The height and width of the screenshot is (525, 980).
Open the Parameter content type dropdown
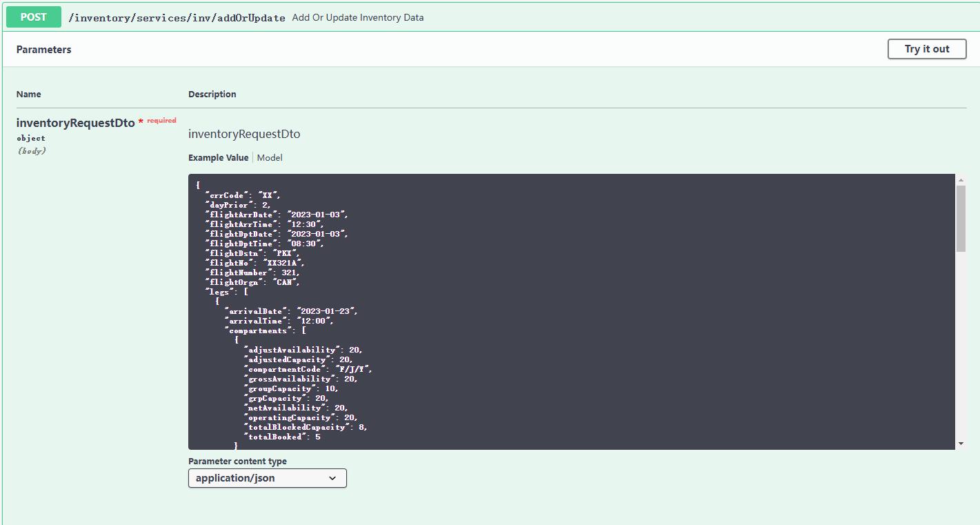267,478
